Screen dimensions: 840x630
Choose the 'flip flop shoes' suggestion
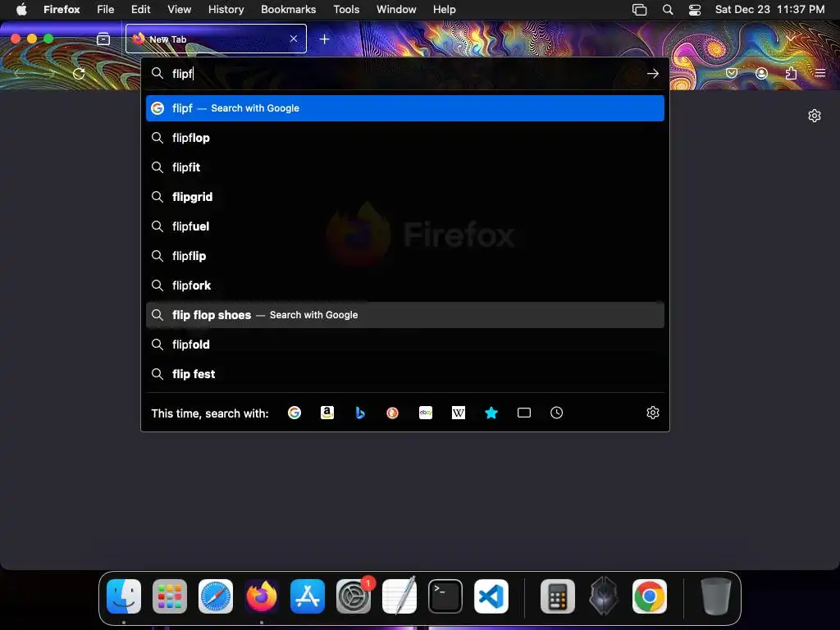coord(405,315)
